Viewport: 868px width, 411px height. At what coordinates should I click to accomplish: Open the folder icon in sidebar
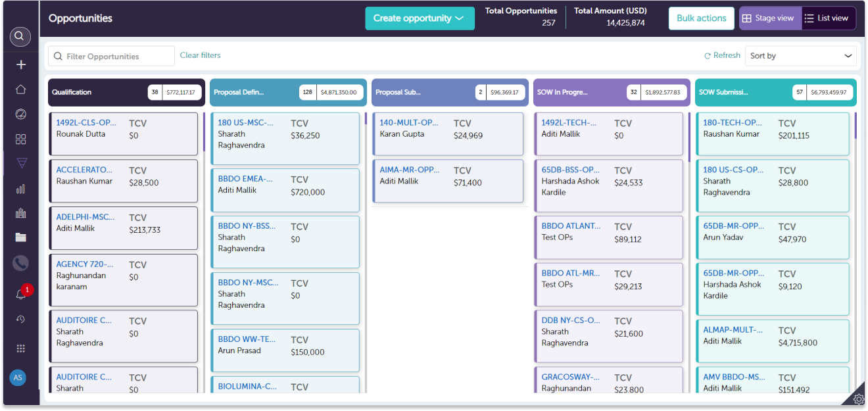pos(20,237)
